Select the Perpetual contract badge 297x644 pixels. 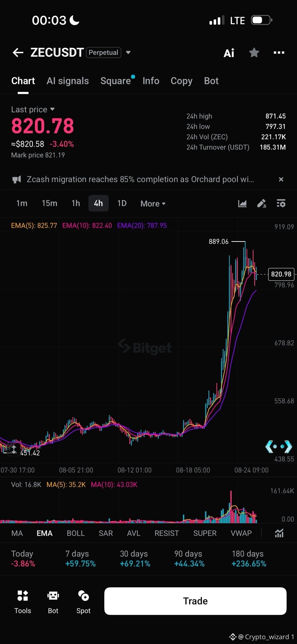[103, 53]
